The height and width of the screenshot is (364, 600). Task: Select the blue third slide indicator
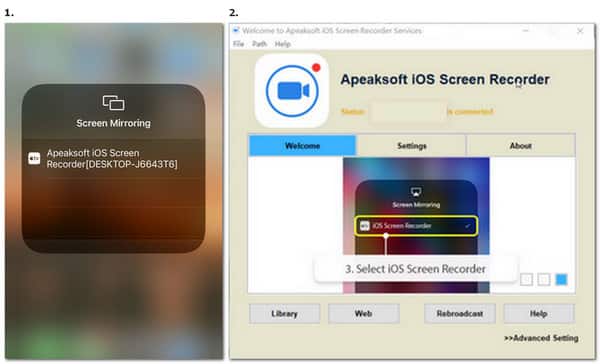pos(561,279)
